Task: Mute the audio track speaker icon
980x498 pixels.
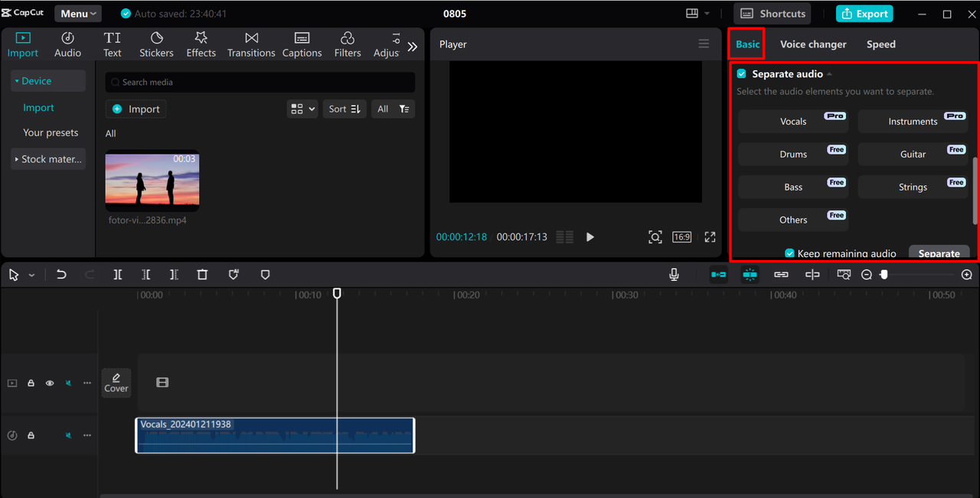Action: click(68, 435)
